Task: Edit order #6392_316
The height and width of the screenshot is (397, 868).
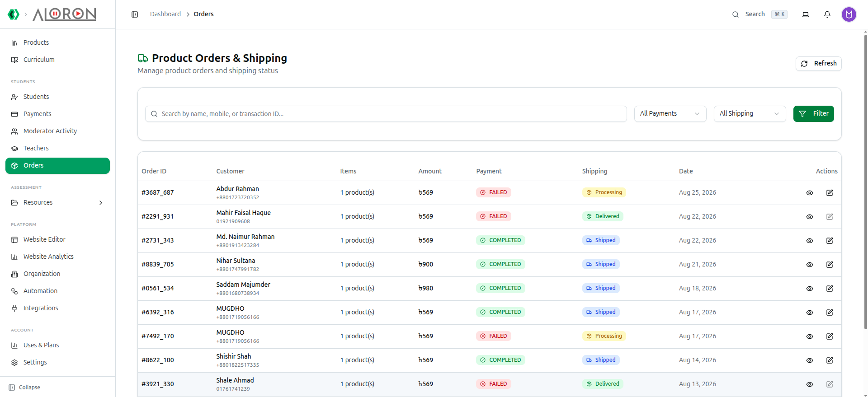Action: (830, 313)
